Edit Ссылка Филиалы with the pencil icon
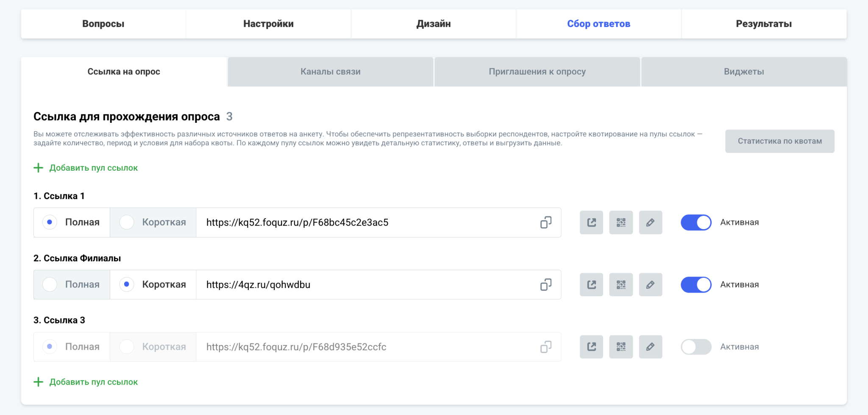The height and width of the screenshot is (415, 868). pos(650,285)
